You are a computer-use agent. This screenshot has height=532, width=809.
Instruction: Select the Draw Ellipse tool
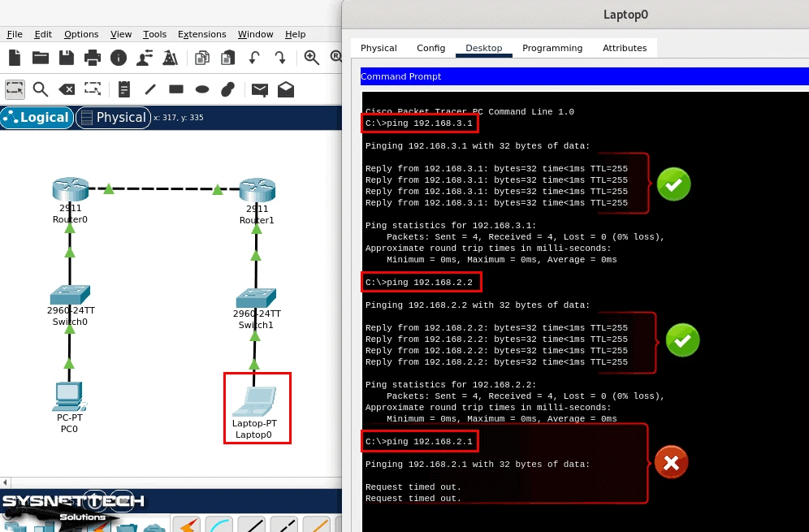pyautogui.click(x=202, y=89)
